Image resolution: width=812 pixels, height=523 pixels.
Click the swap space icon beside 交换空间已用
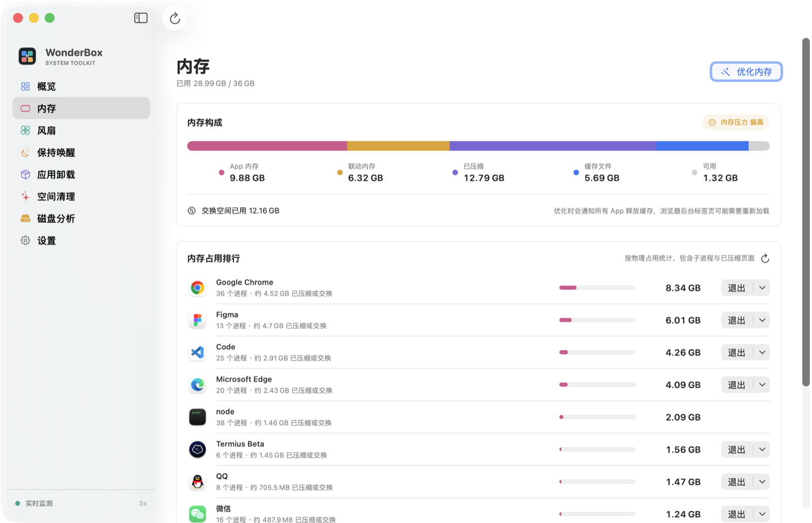[x=192, y=211]
